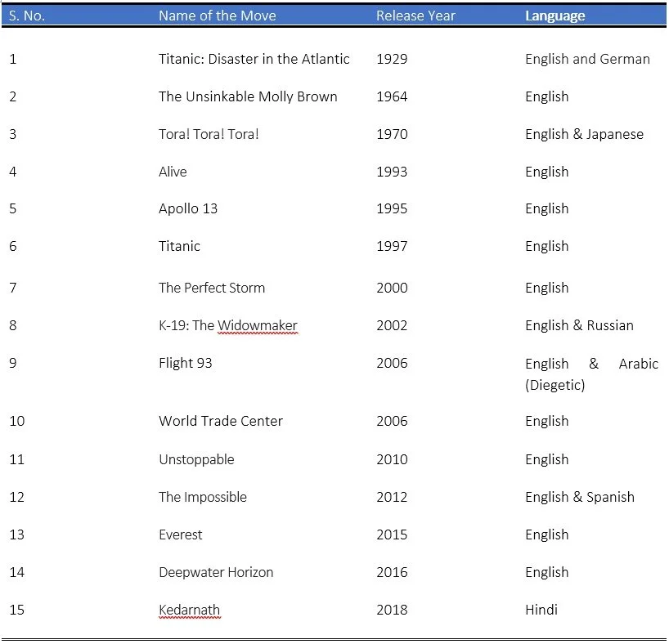Select 'English and German' language cell
The height and width of the screenshot is (644, 669).
tap(587, 59)
